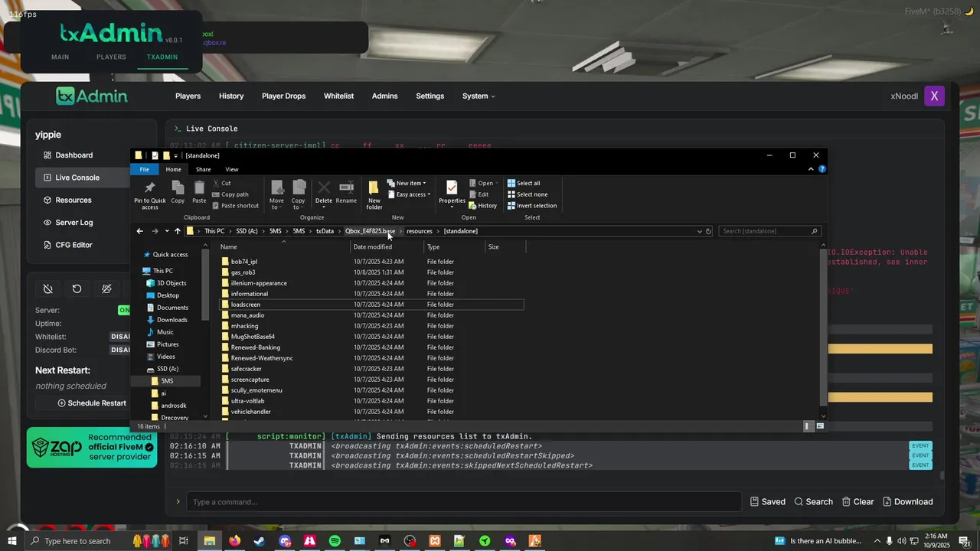Switch to the Share ribbon tab
Screen dimensions: 980x551
tap(203, 169)
